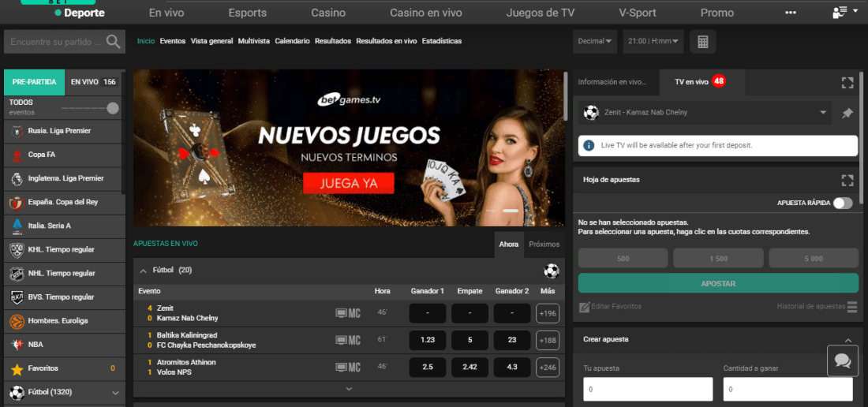This screenshot has height=407, width=868.
Task: Select the PRE-PARTIDA tab
Action: tap(34, 82)
